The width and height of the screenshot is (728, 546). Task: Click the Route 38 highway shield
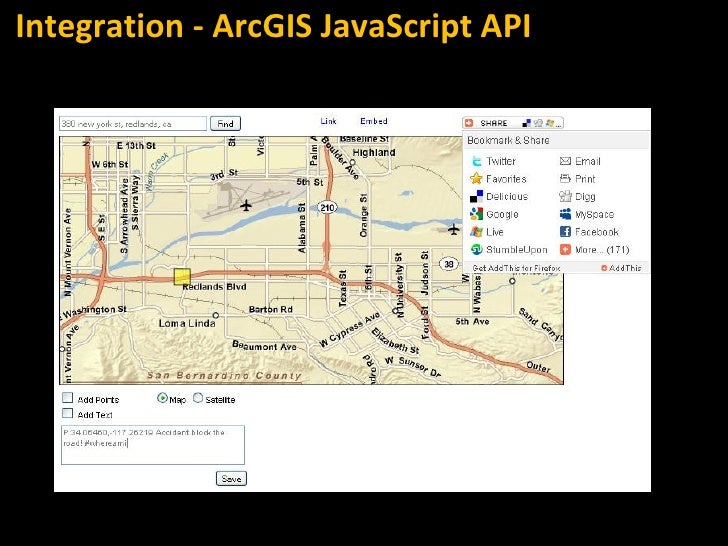coord(448,264)
